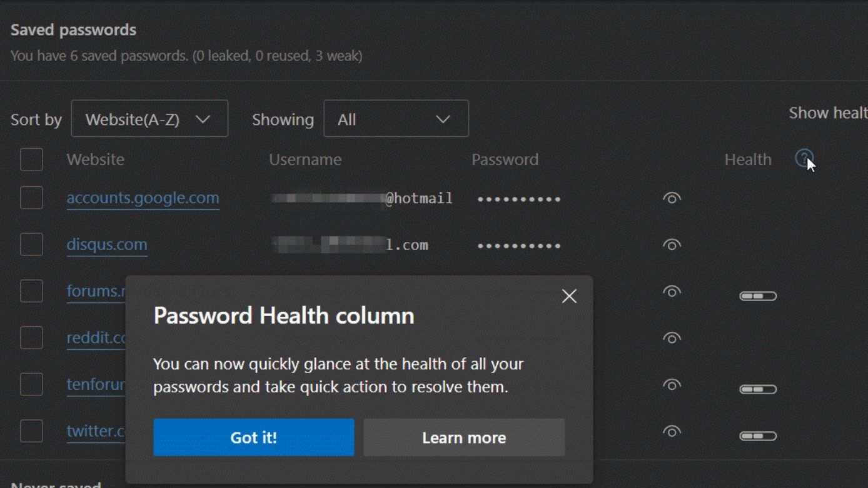The image size is (868, 488).
Task: Open the tenforums website link
Action: 96,384
